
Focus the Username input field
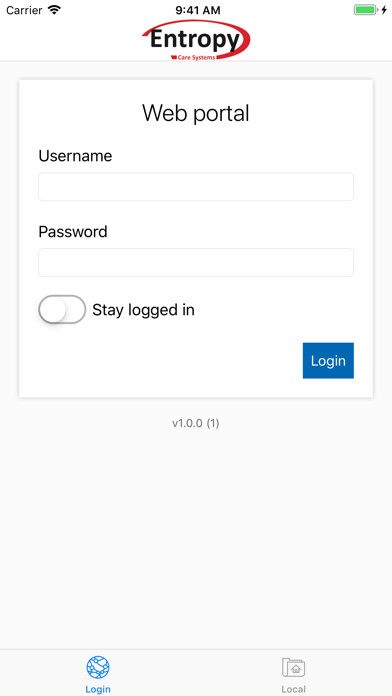(x=196, y=187)
